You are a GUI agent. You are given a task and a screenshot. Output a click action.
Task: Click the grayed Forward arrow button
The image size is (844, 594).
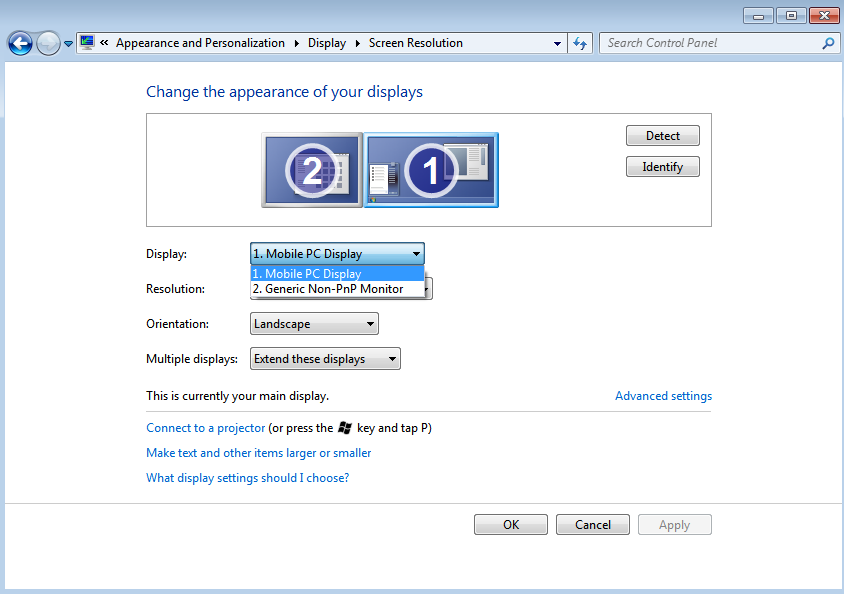[48, 43]
